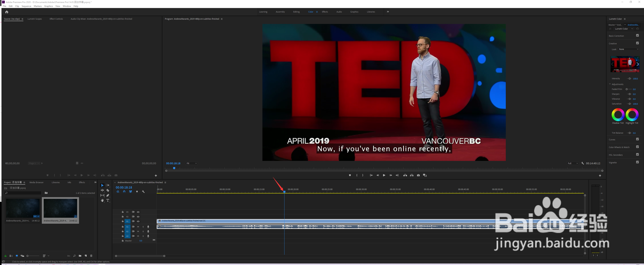This screenshot has width=644, height=265.
Task: Toggle V3 track output eye
Action: click(138, 212)
